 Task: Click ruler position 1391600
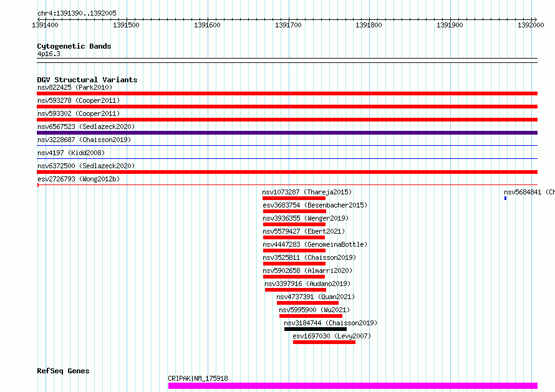207,25
